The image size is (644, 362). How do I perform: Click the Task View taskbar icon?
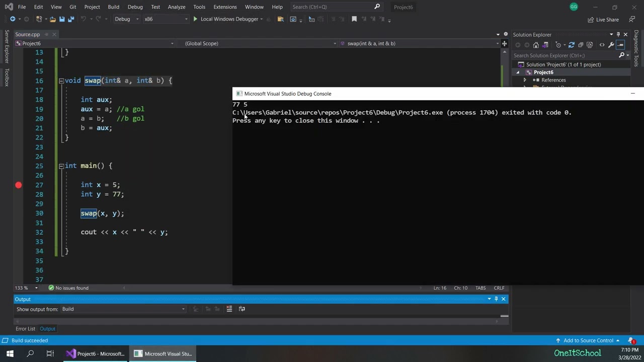[x=50, y=353]
